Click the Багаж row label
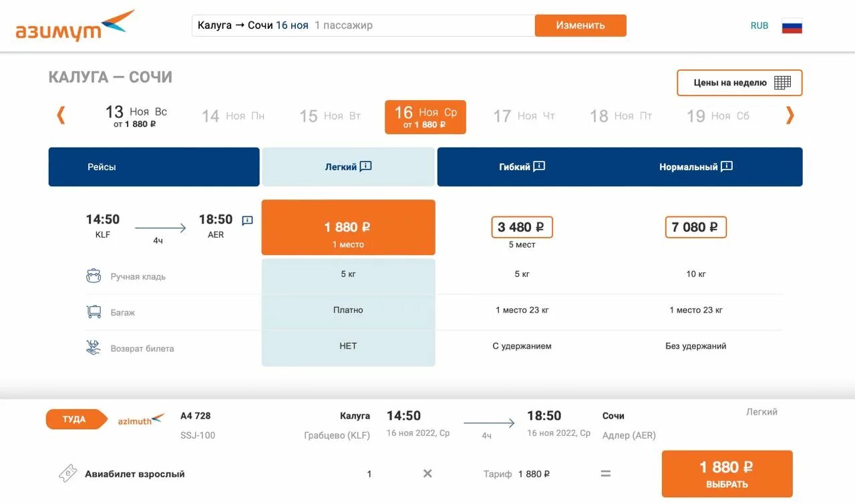 tap(123, 312)
